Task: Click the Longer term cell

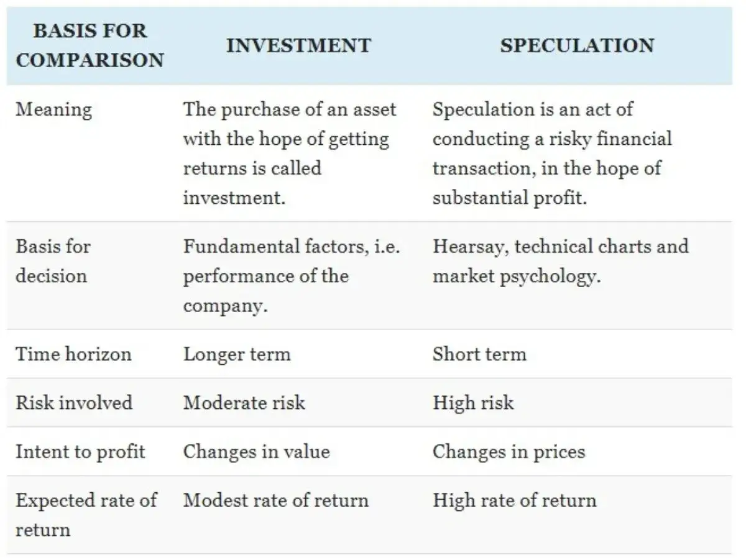Action: tap(237, 354)
